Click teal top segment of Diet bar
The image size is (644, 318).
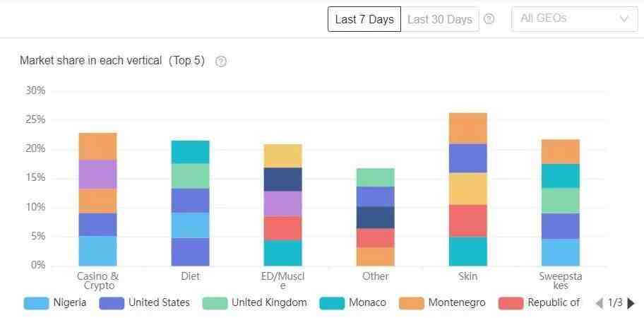(190, 152)
